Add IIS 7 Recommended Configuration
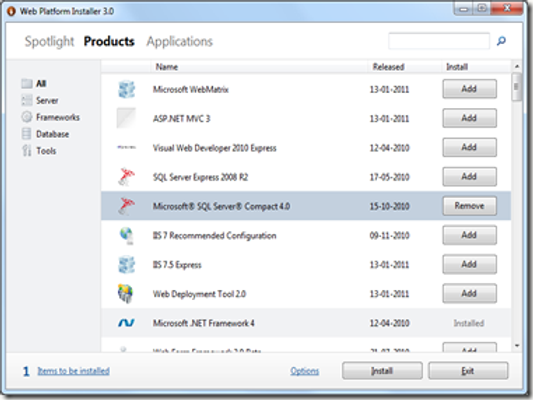The image size is (533, 400). (469, 235)
